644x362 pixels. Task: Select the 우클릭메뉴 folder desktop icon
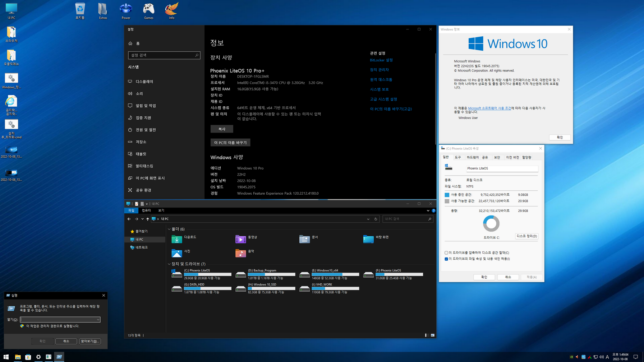tap(11, 57)
